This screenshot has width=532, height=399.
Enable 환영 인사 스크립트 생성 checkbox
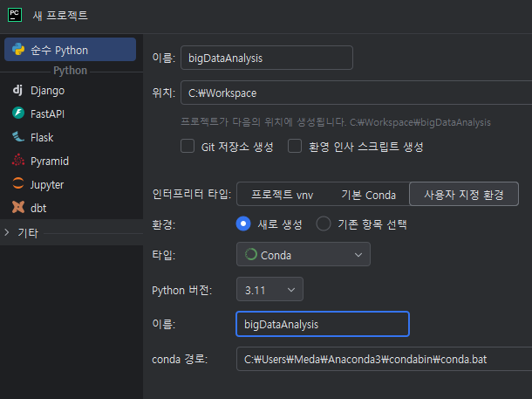(295, 147)
